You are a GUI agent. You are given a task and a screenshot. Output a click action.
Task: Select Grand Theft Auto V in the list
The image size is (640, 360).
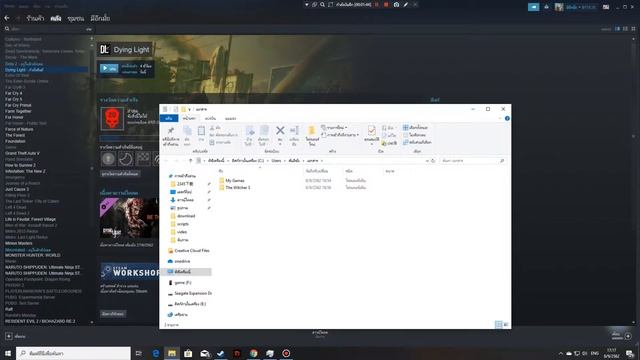[x=22, y=153]
